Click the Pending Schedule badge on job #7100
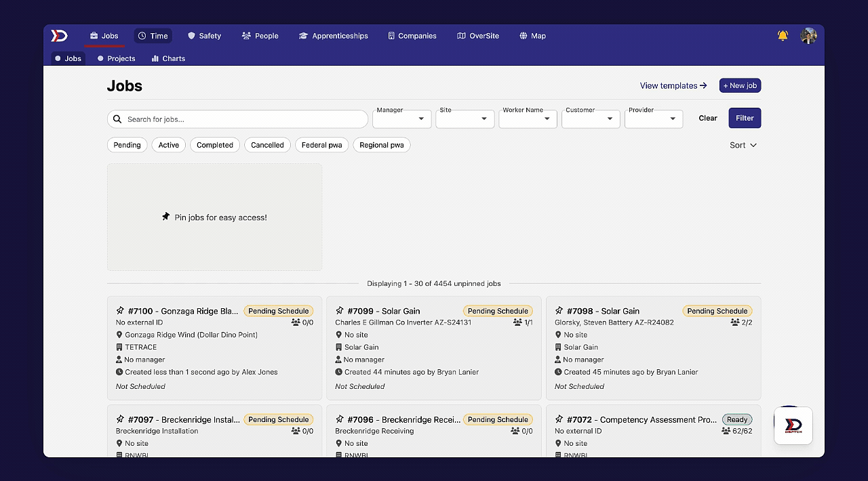 279,311
